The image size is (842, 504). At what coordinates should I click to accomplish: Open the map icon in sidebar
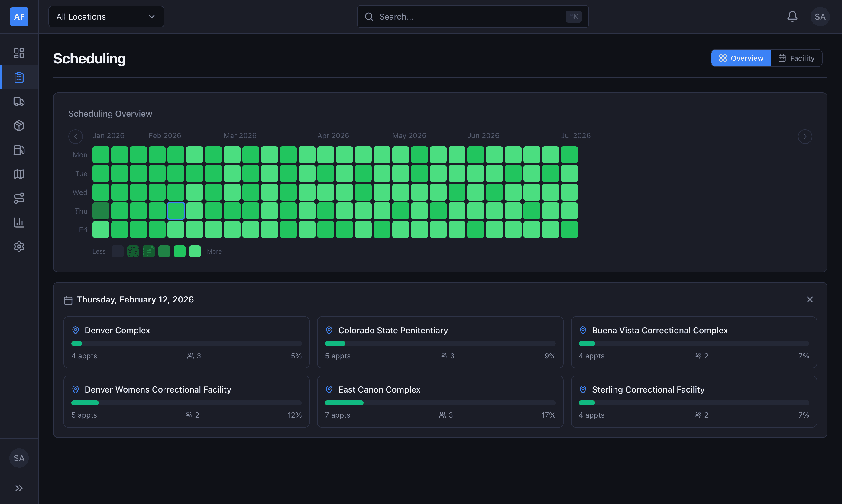click(x=19, y=174)
